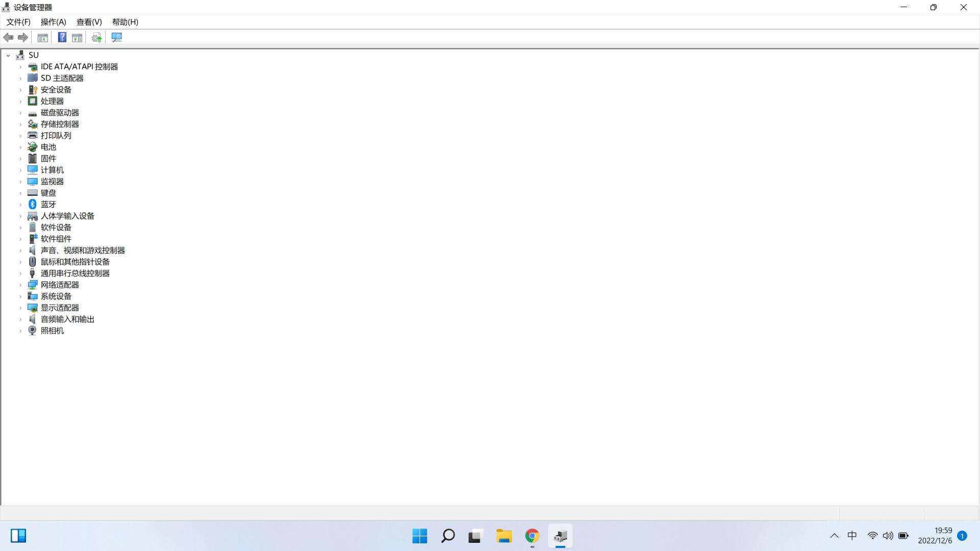Expand the 磁盘驱动器 category
Viewport: 980px width, 551px height.
click(x=20, y=113)
